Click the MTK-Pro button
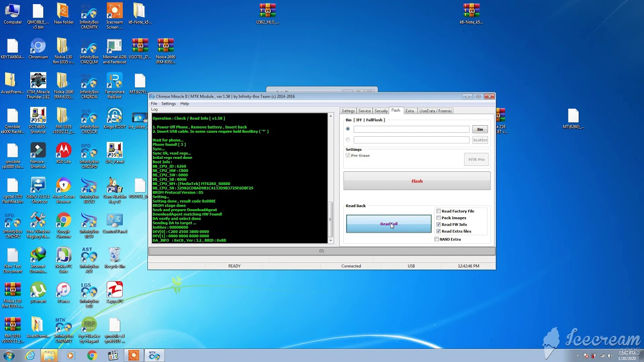 point(476,159)
